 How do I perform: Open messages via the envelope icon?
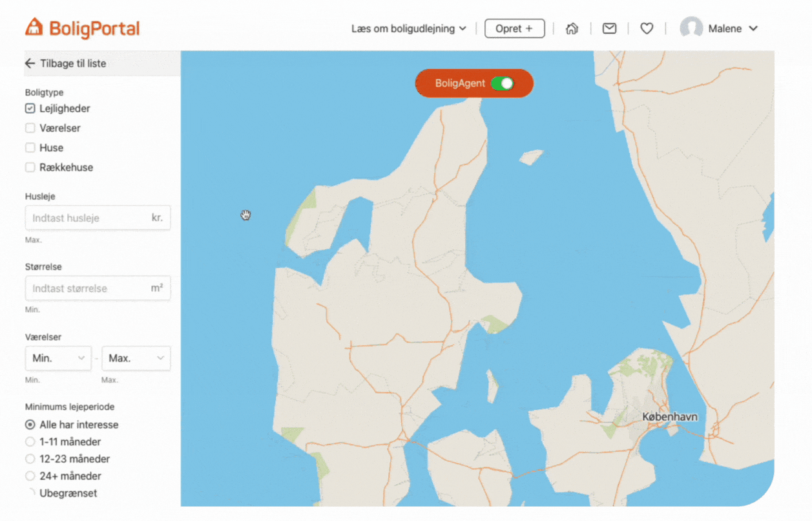click(609, 28)
